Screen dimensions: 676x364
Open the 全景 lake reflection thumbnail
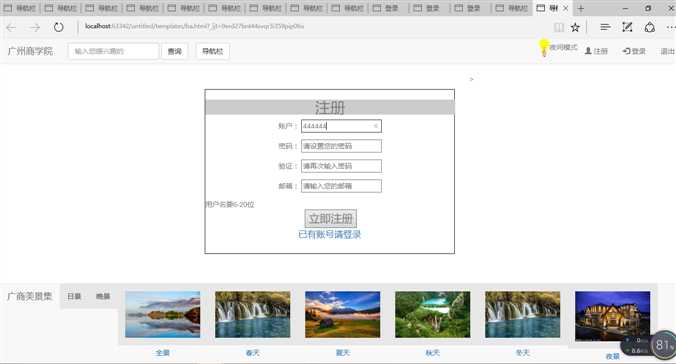click(x=163, y=314)
